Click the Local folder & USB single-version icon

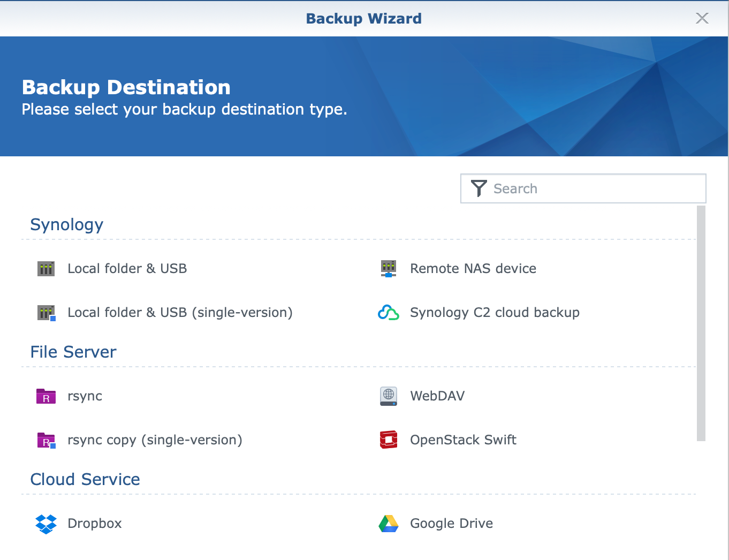(47, 313)
